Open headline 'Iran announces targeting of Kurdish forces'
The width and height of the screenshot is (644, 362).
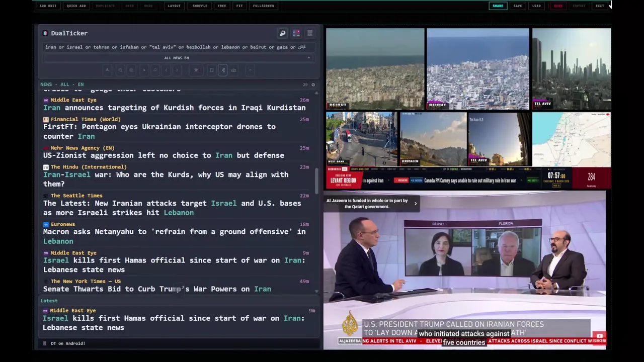pyautogui.click(x=174, y=108)
